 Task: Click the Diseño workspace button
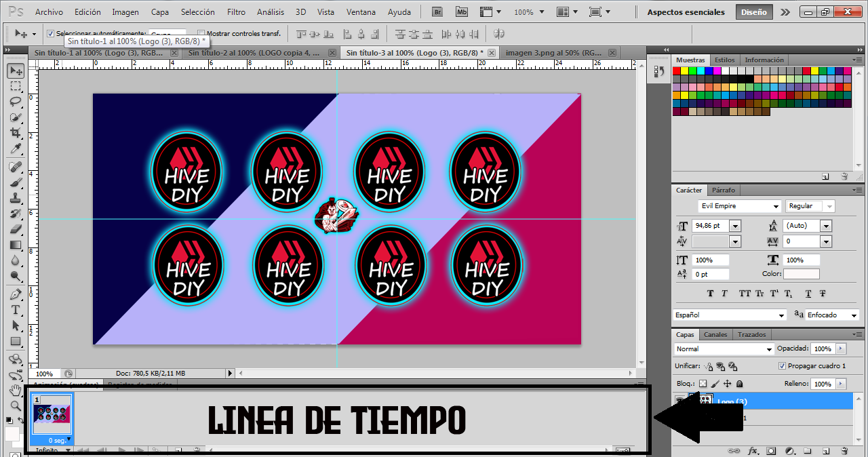753,12
